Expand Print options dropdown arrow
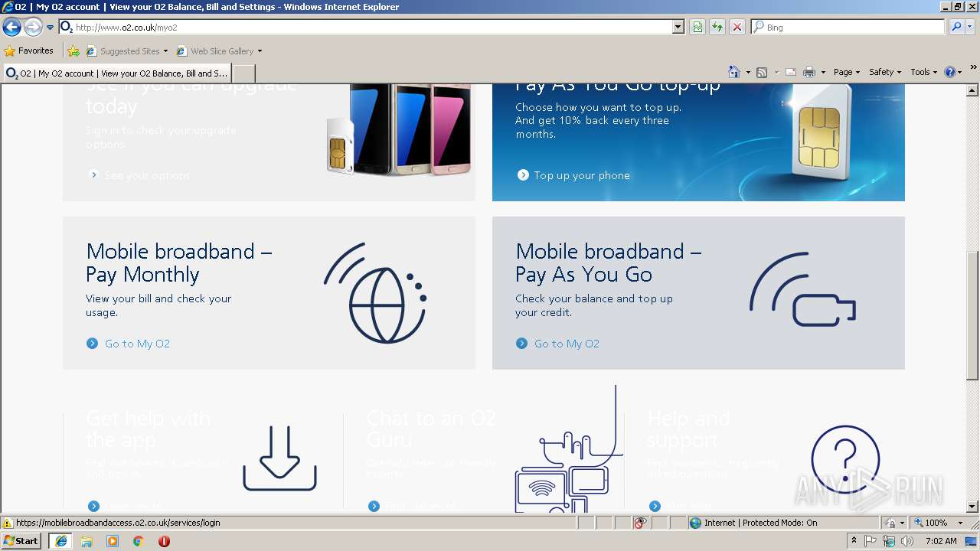This screenshot has height=551, width=980. 823,72
